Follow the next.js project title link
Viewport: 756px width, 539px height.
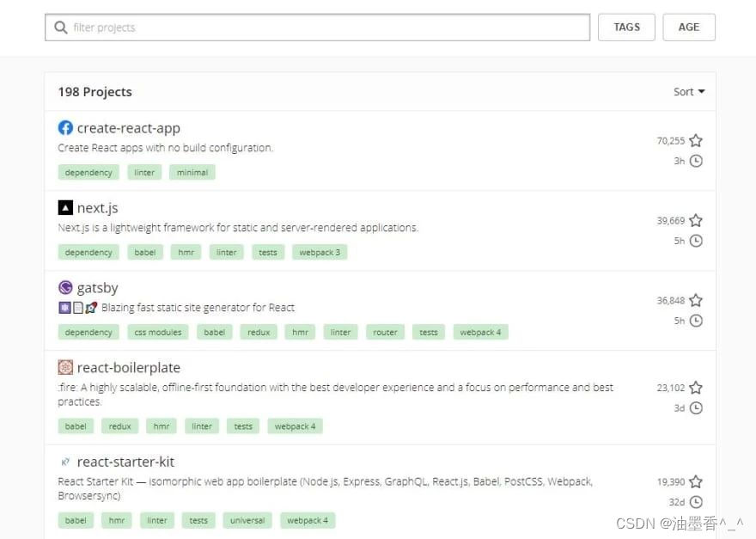pyautogui.click(x=97, y=207)
